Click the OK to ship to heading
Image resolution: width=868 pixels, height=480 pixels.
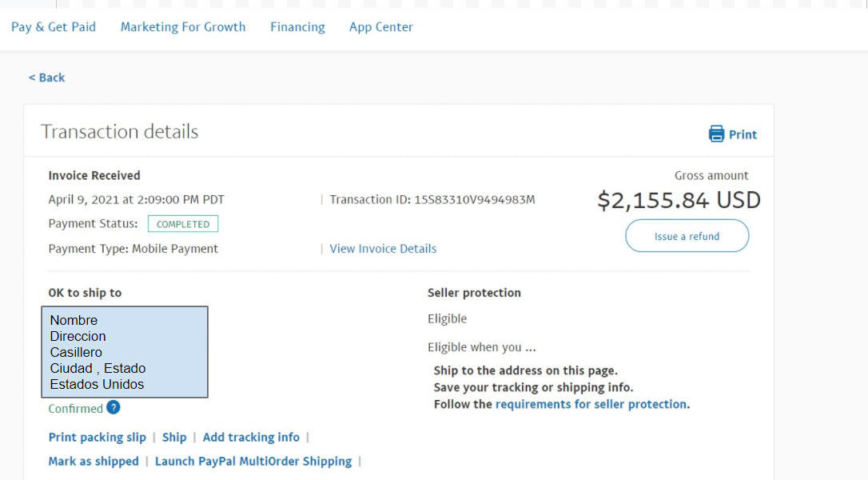[x=85, y=293]
